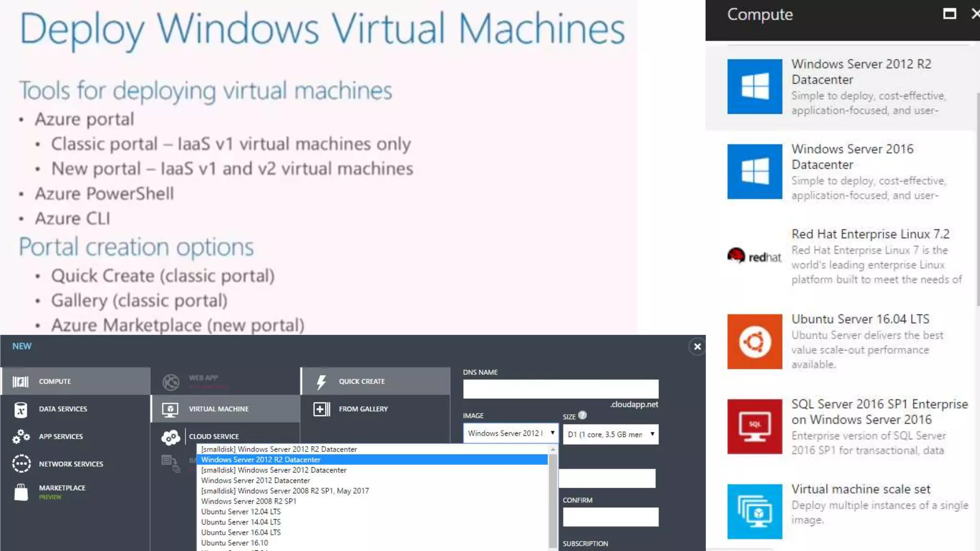
Task: Click into the DNS Name field
Action: click(560, 389)
